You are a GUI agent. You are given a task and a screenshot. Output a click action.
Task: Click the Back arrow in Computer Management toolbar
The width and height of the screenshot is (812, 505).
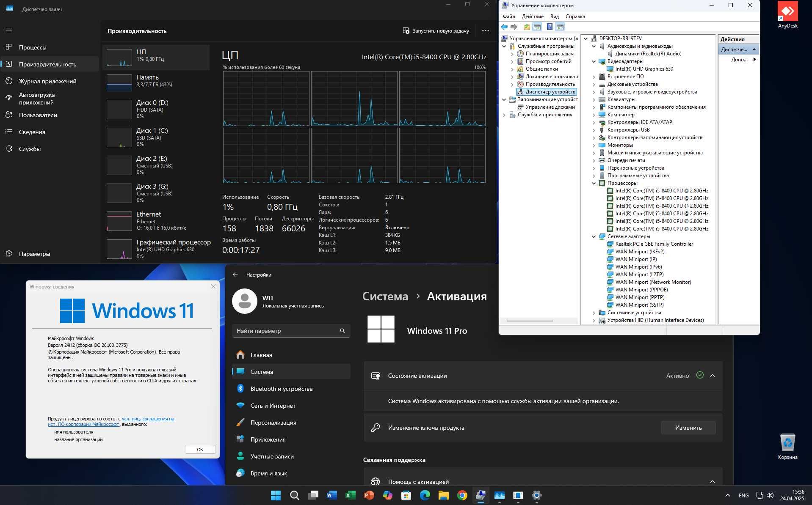click(x=504, y=27)
